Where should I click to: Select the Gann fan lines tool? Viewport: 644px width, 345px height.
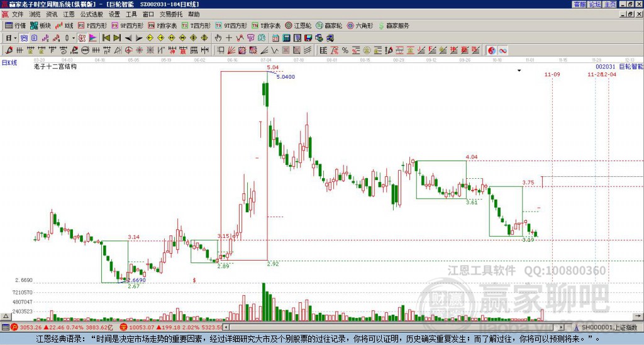231,50
